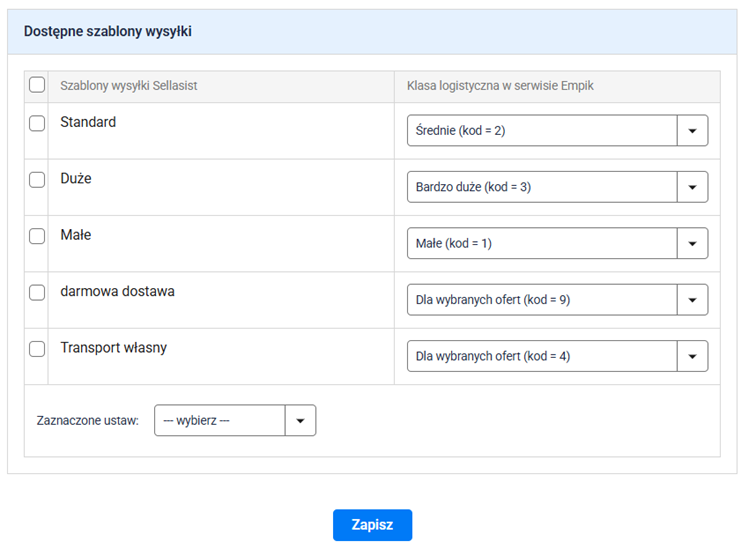Image resolution: width=756 pixels, height=549 pixels.
Task: Check the Standard shipping template checkbox
Action: (37, 123)
